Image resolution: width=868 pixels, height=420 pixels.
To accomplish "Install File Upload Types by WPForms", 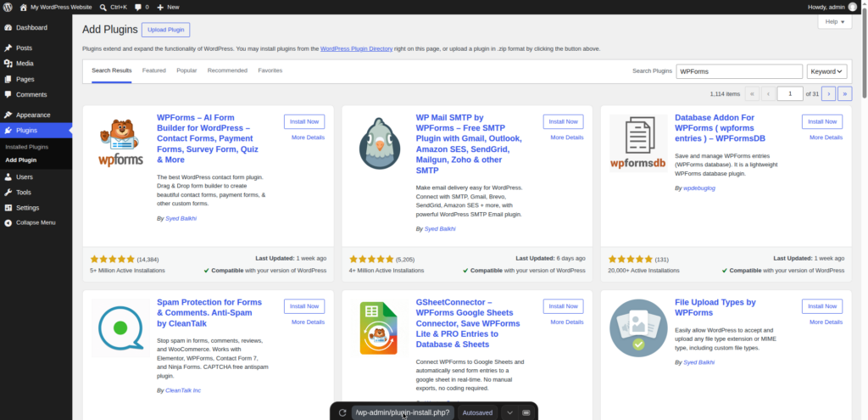I will pos(822,306).
